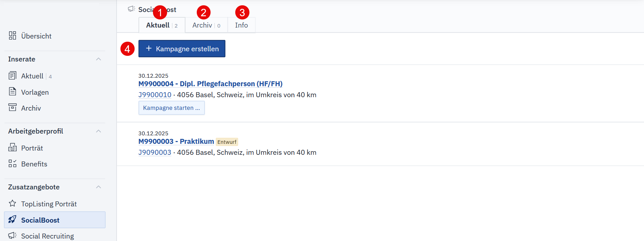Image resolution: width=644 pixels, height=241 pixels.
Task: Open the Info tab
Action: (x=241, y=25)
